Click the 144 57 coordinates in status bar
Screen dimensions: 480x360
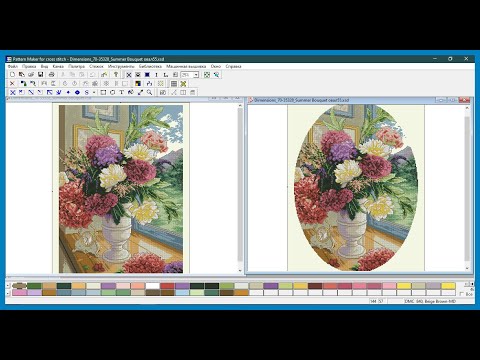[377, 301]
